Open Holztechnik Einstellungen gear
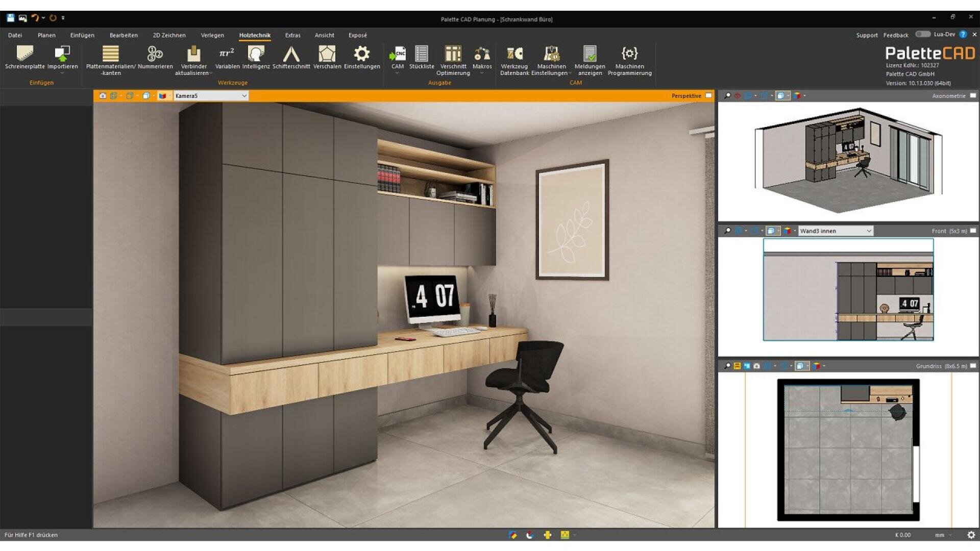 click(x=361, y=57)
